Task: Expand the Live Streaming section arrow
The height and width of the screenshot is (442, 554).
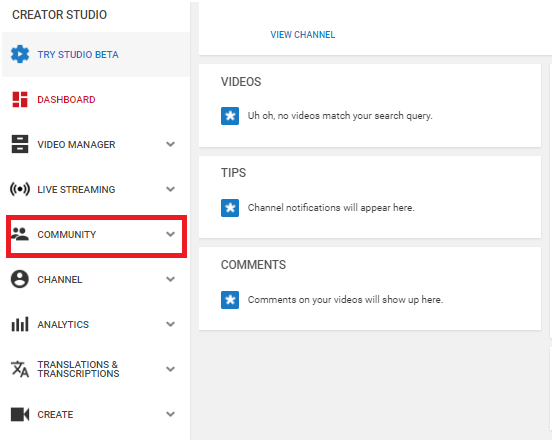Action: point(171,189)
